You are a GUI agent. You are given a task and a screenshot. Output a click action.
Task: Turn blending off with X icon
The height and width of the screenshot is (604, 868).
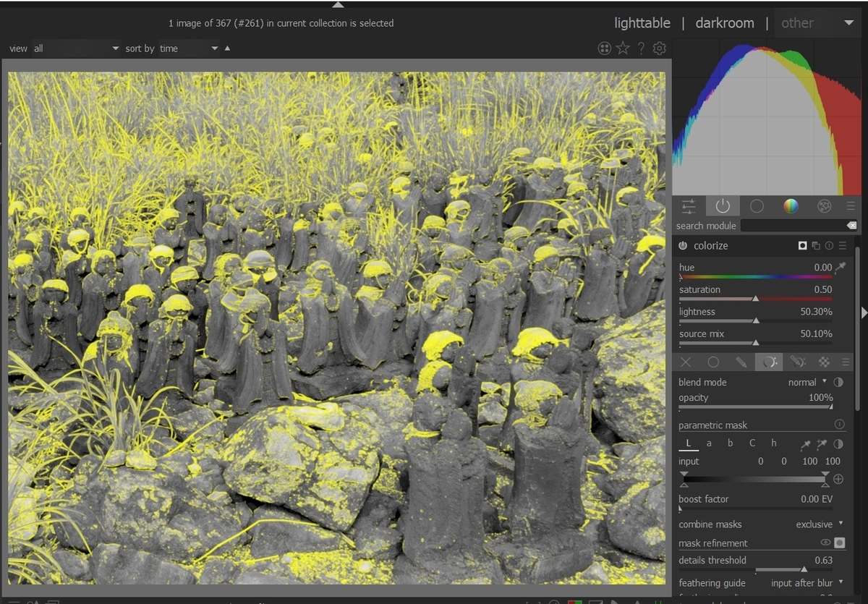pyautogui.click(x=686, y=362)
